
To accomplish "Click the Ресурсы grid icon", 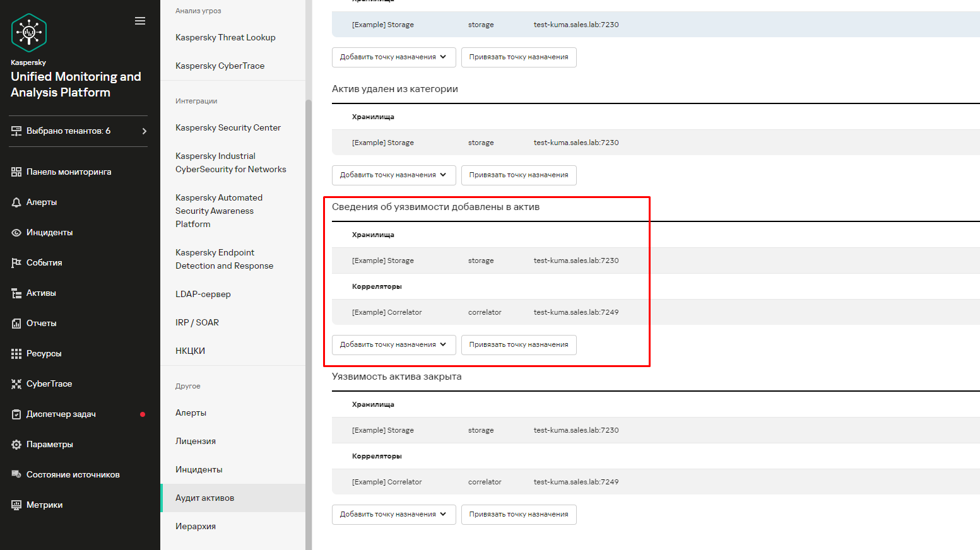I will coord(16,353).
